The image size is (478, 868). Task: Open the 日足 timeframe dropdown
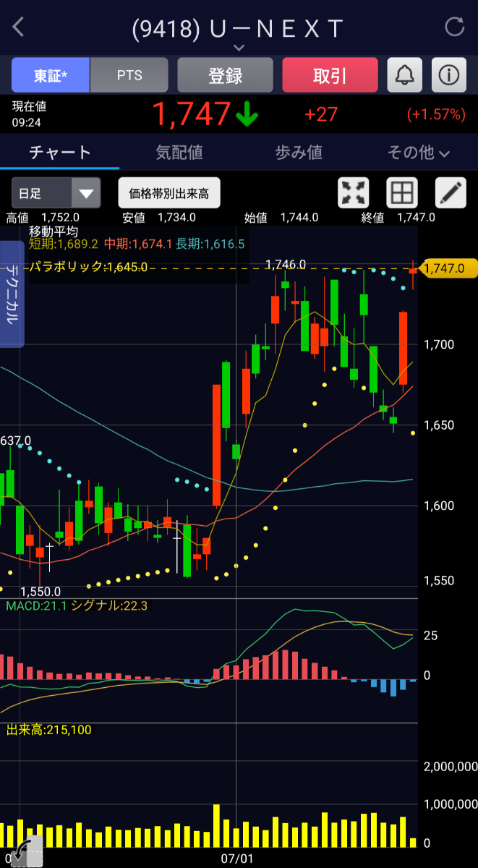[56, 193]
